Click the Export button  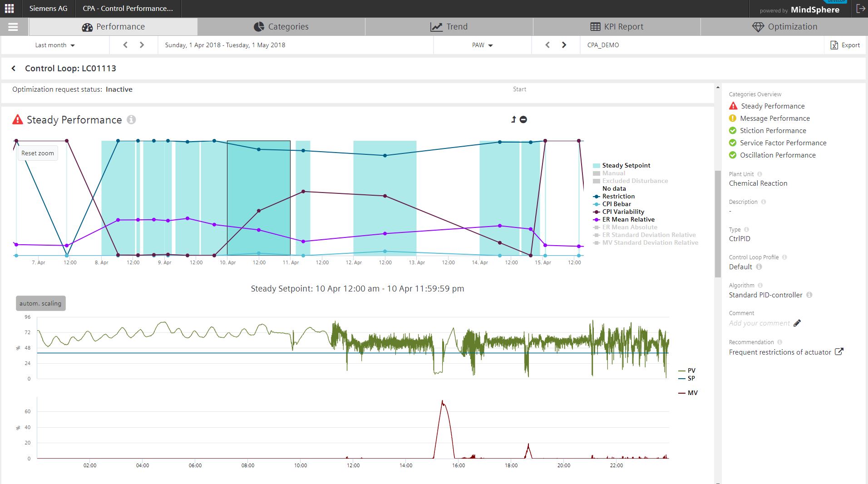845,45
